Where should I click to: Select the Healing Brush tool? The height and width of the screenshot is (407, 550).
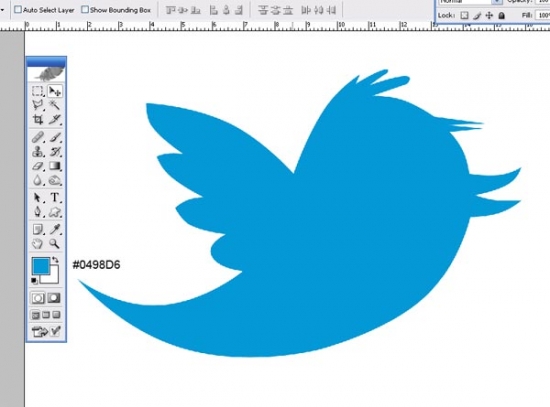click(x=38, y=137)
